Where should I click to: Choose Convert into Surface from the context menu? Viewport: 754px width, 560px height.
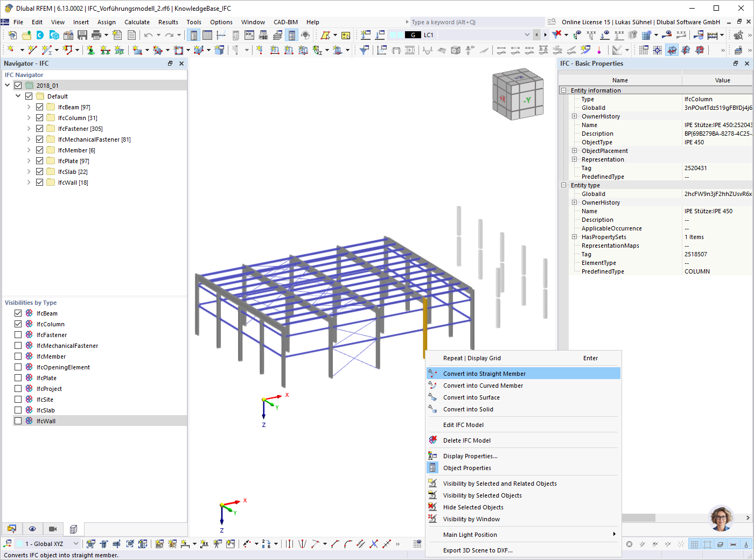click(472, 397)
